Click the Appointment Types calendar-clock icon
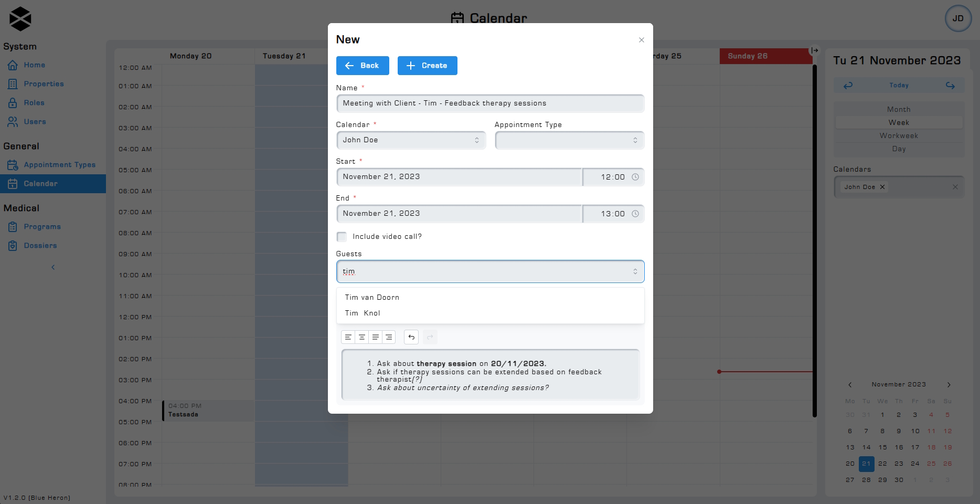This screenshot has width=980, height=504. (x=13, y=165)
